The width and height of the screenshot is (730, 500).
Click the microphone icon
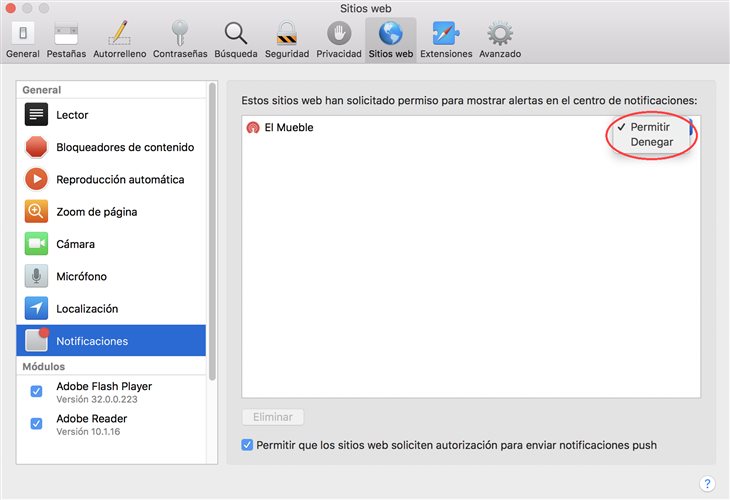pyautogui.click(x=36, y=276)
